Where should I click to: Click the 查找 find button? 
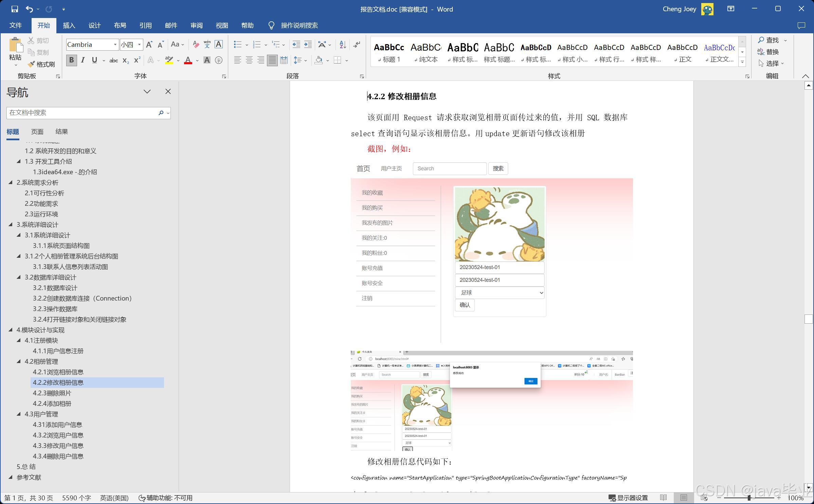768,40
